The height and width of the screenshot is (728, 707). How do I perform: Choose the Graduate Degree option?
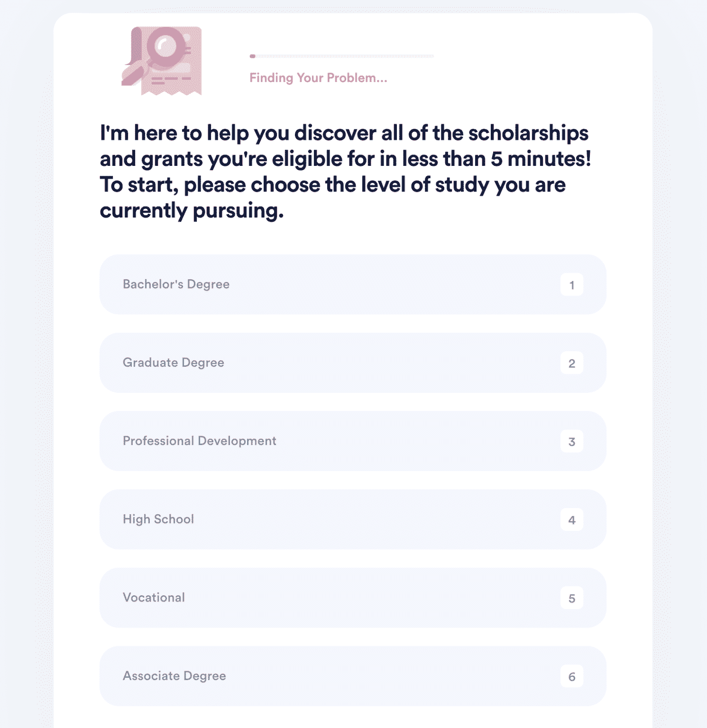(x=352, y=363)
